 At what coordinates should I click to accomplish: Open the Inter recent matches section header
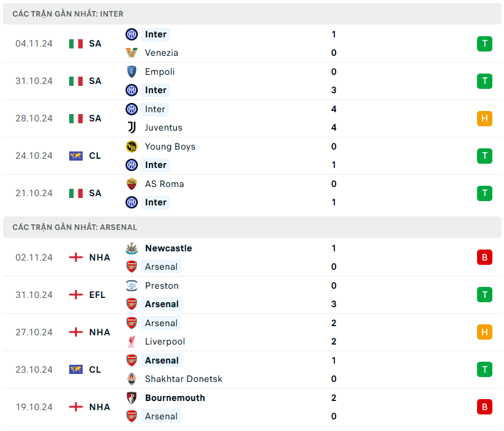(x=68, y=13)
